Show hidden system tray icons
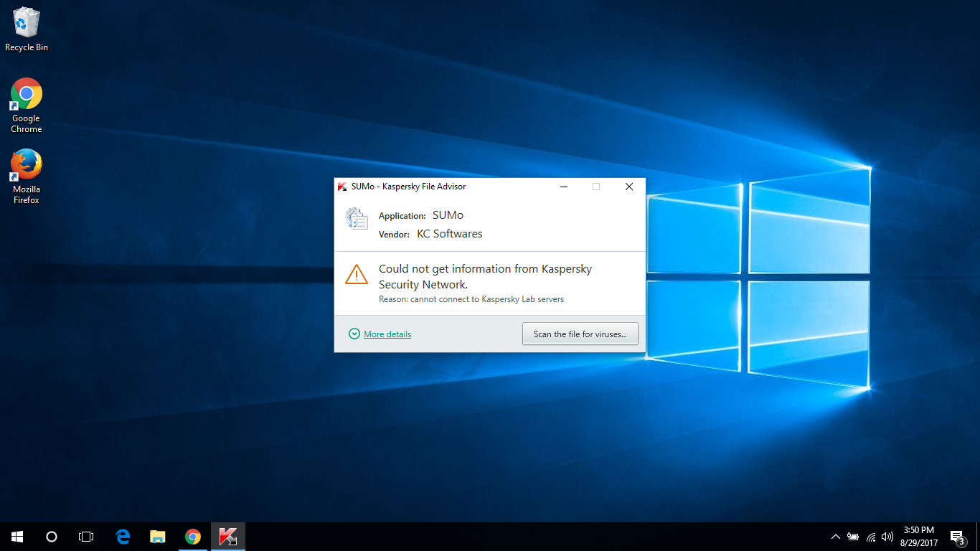This screenshot has height=551, width=980. pos(836,537)
